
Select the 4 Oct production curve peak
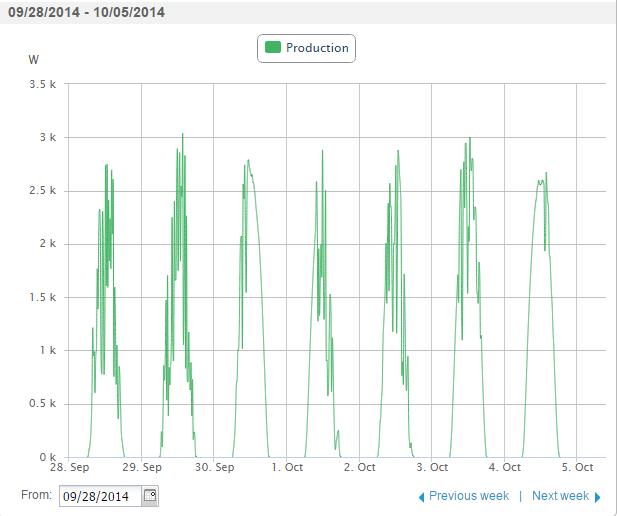[x=545, y=173]
